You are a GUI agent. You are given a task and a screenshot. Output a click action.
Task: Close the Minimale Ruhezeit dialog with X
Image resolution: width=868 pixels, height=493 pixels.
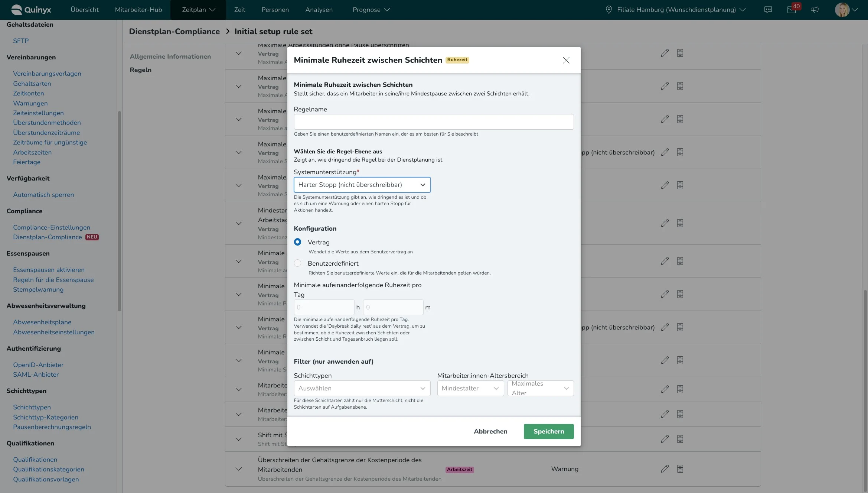tap(566, 60)
